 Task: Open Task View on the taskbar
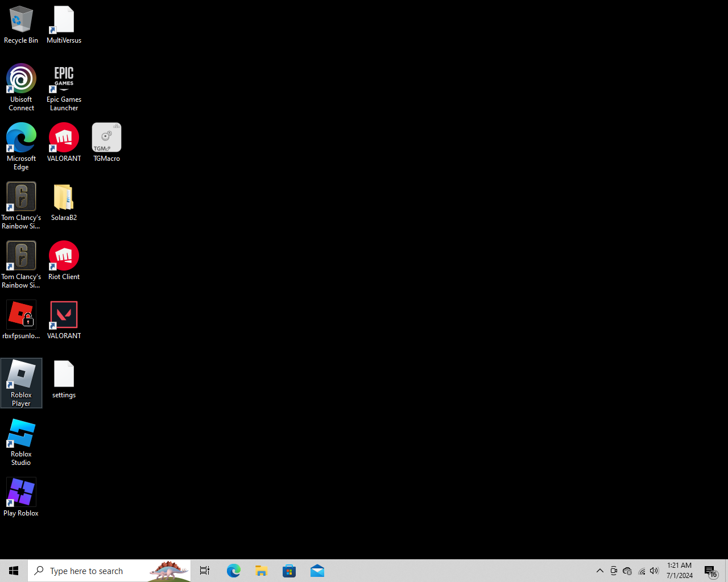tap(205, 571)
